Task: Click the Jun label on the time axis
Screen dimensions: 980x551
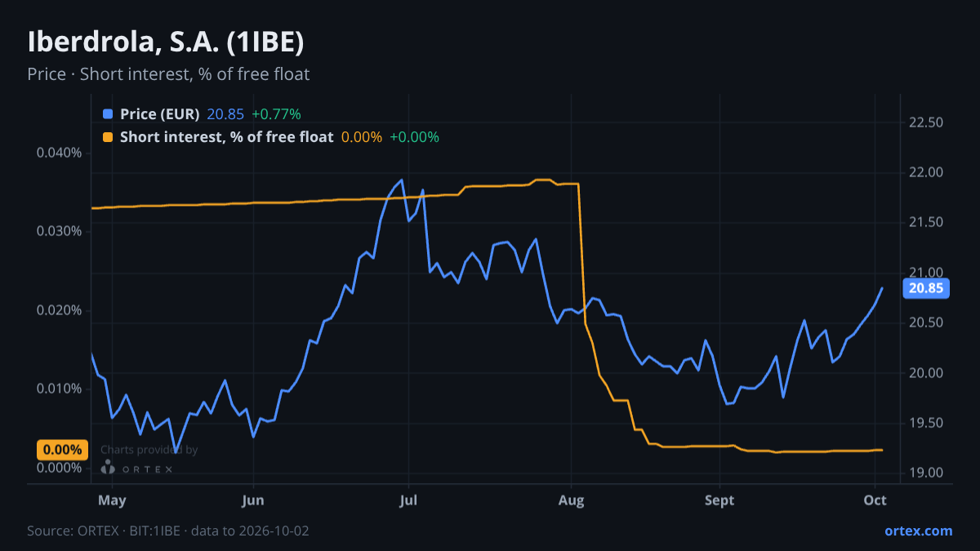Action: tap(253, 500)
